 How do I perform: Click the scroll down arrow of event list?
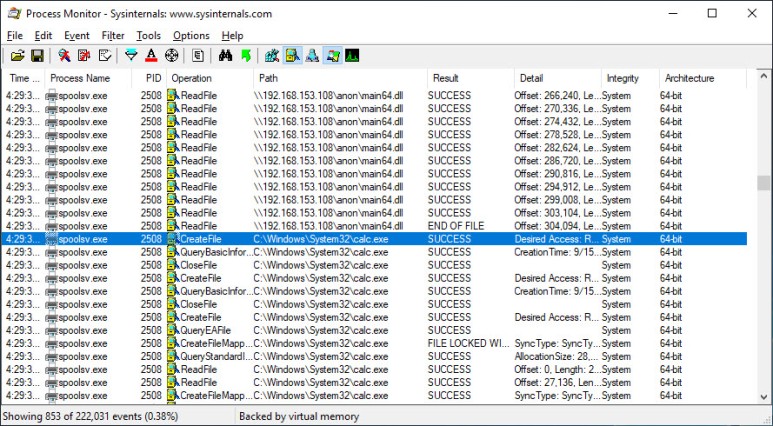[x=764, y=396]
